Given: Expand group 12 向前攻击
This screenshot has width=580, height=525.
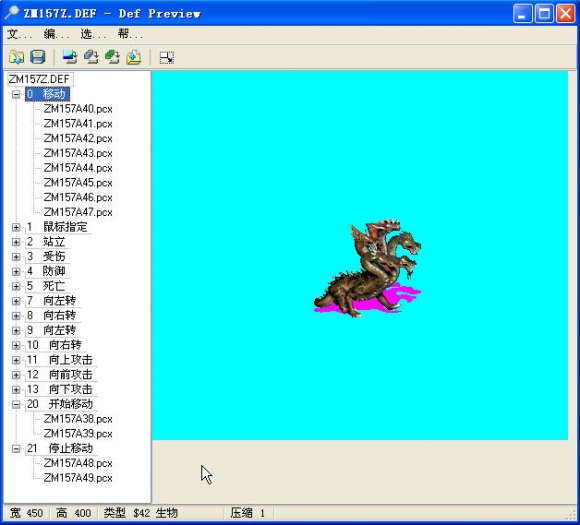Looking at the screenshot, I should coord(16,374).
